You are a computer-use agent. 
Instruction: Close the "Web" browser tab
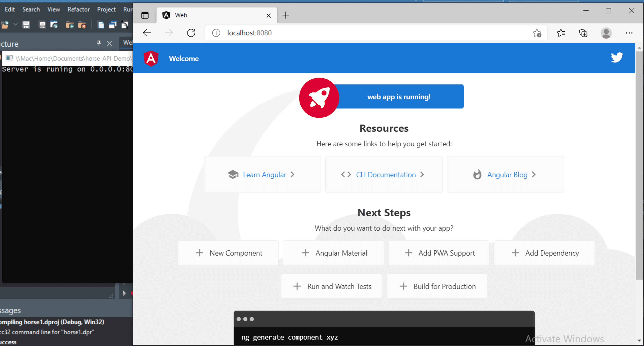(268, 15)
